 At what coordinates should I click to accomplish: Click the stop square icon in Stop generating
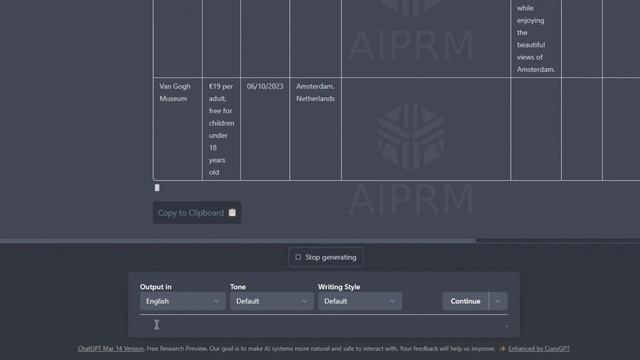[298, 257]
